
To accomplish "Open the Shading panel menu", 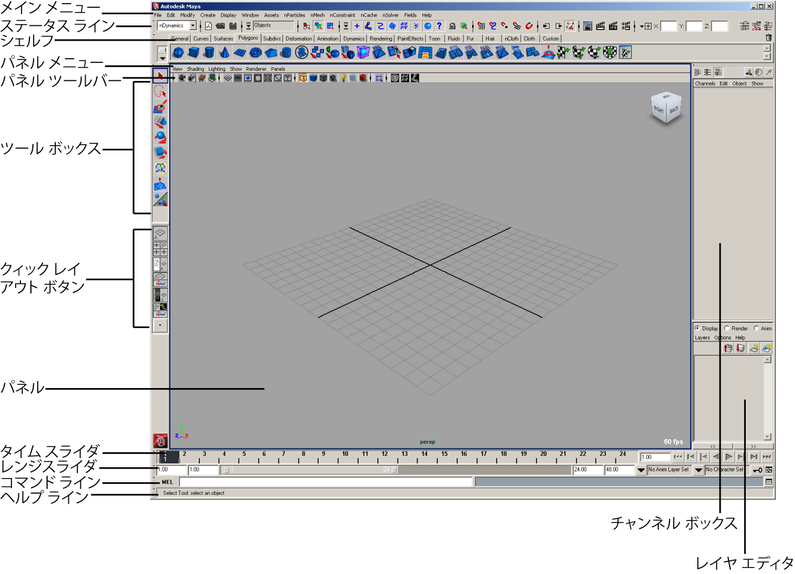I will (x=195, y=69).
